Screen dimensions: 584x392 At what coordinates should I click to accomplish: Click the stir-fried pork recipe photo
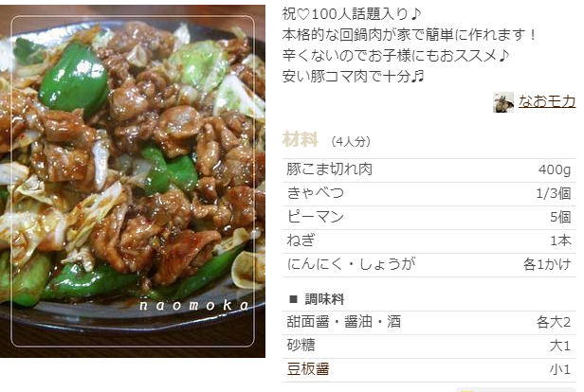133,181
